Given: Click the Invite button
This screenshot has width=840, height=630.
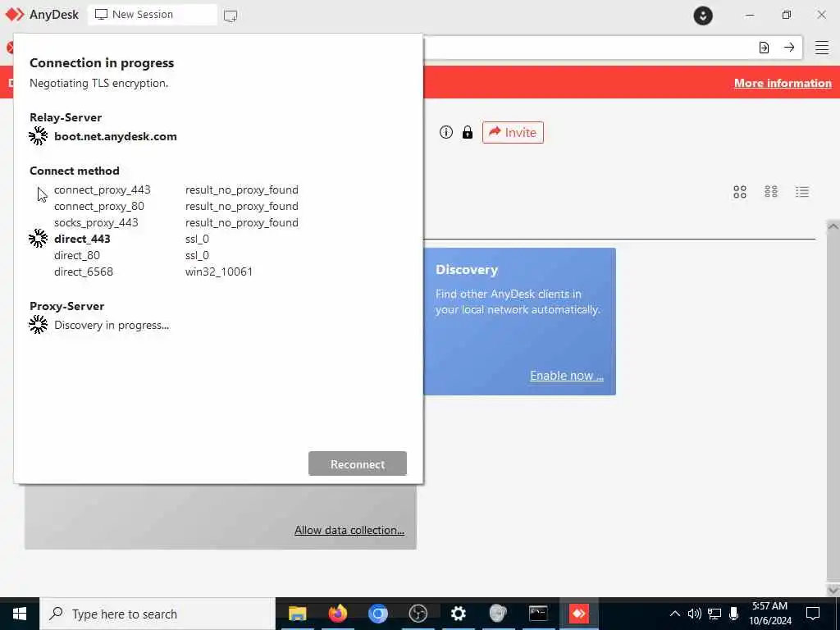Looking at the screenshot, I should click(x=513, y=132).
